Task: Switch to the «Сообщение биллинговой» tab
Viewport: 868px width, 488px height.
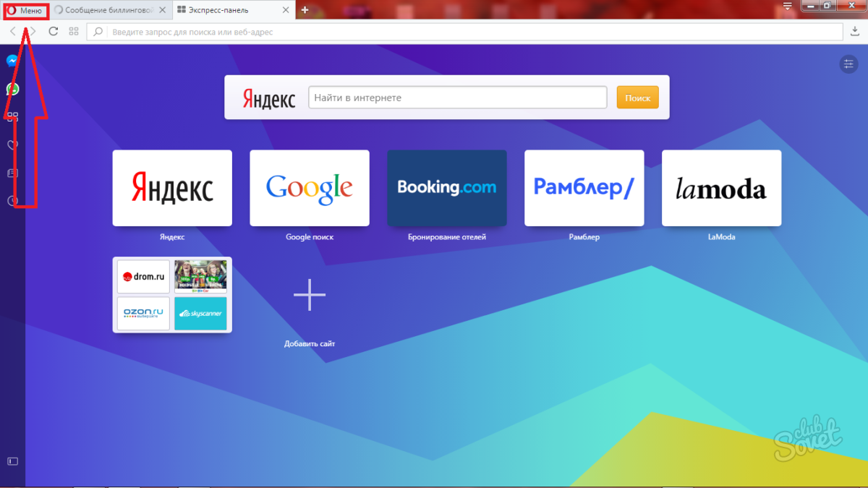Action: (x=109, y=11)
